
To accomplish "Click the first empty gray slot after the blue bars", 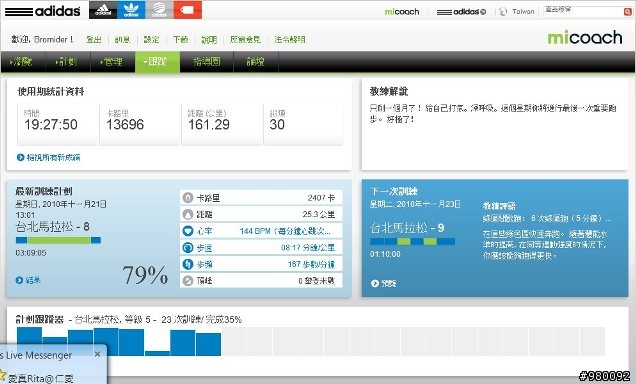I will point(234,341).
